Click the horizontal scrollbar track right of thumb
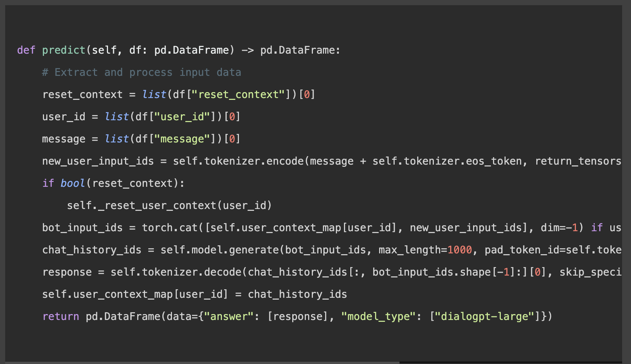The image size is (631, 364). click(x=510, y=363)
